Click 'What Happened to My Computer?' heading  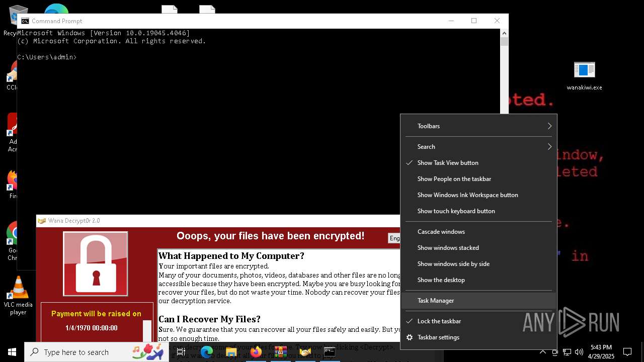(231, 256)
